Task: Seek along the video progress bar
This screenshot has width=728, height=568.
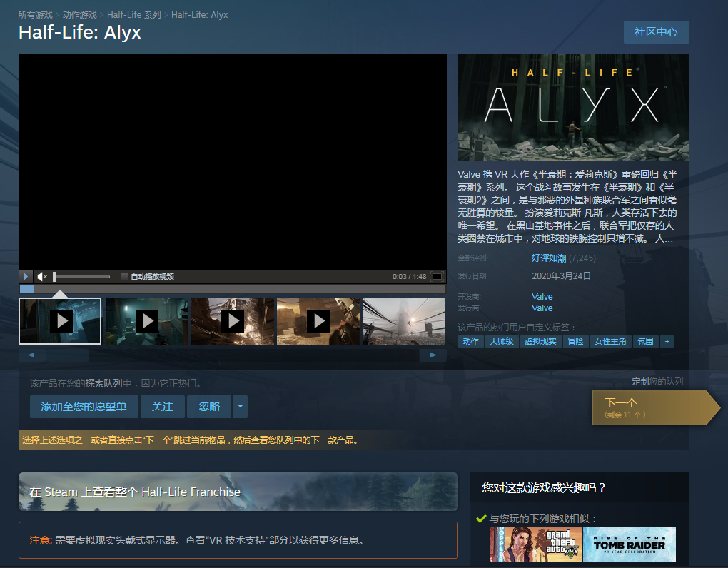Action: [232, 290]
